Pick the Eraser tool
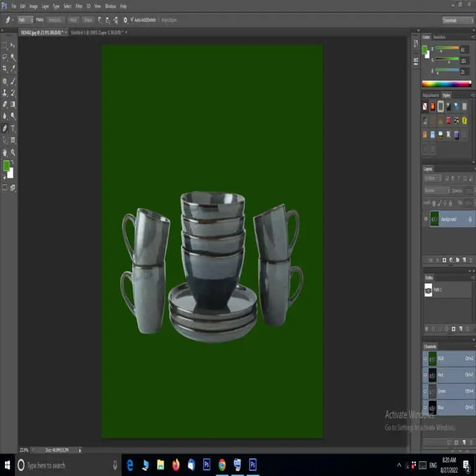This screenshot has height=476, width=476. 5,105
